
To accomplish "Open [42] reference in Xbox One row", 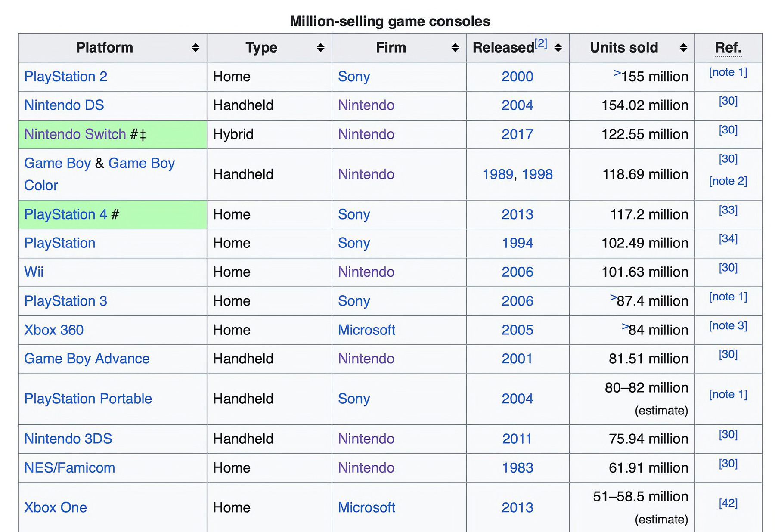I will click(x=728, y=504).
